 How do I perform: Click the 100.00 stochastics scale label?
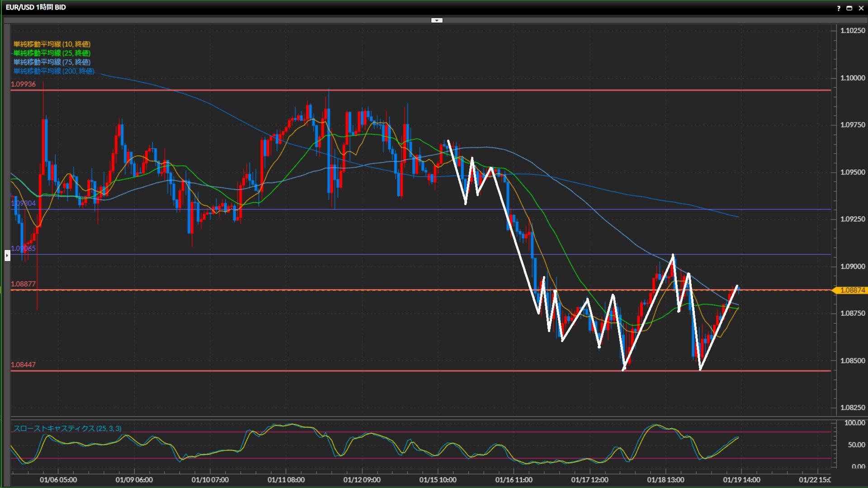point(854,423)
